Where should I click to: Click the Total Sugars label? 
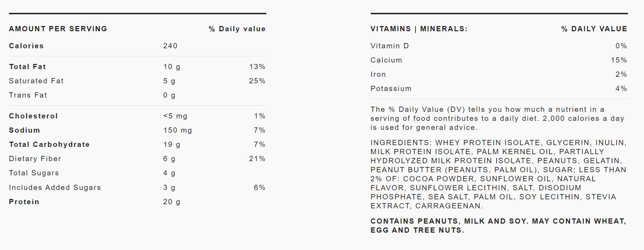pos(34,173)
